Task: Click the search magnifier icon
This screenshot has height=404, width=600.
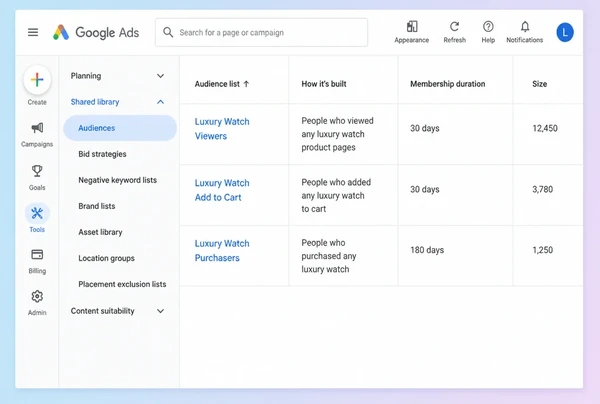Action: 168,32
